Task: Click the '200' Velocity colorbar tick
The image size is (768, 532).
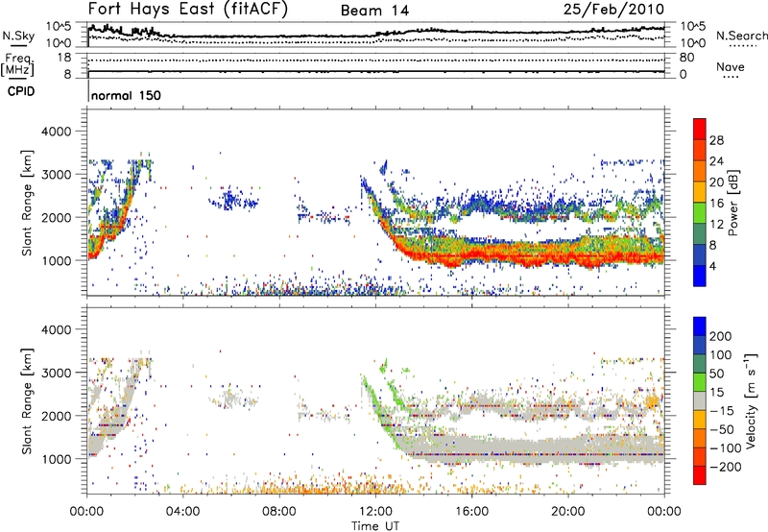Action: click(721, 336)
